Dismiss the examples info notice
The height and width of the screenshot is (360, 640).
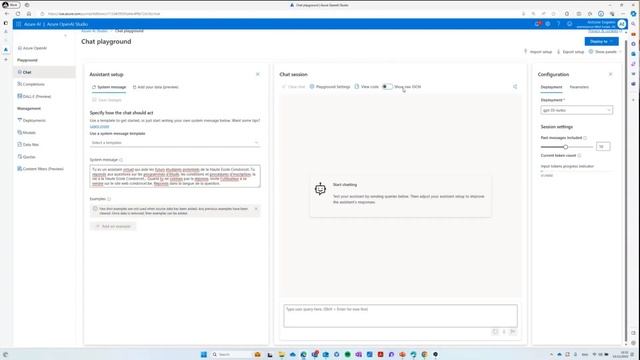pyautogui.click(x=256, y=209)
